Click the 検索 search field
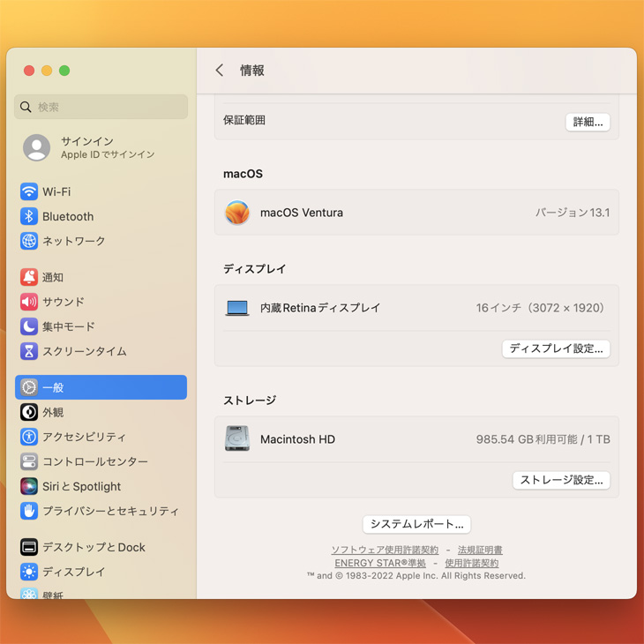This screenshot has width=644, height=644. point(101,107)
